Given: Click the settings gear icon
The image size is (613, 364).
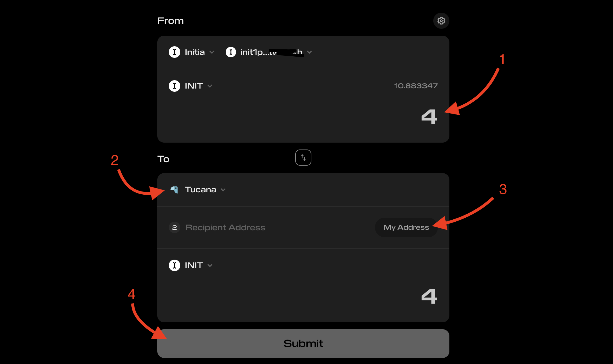Looking at the screenshot, I should (441, 20).
